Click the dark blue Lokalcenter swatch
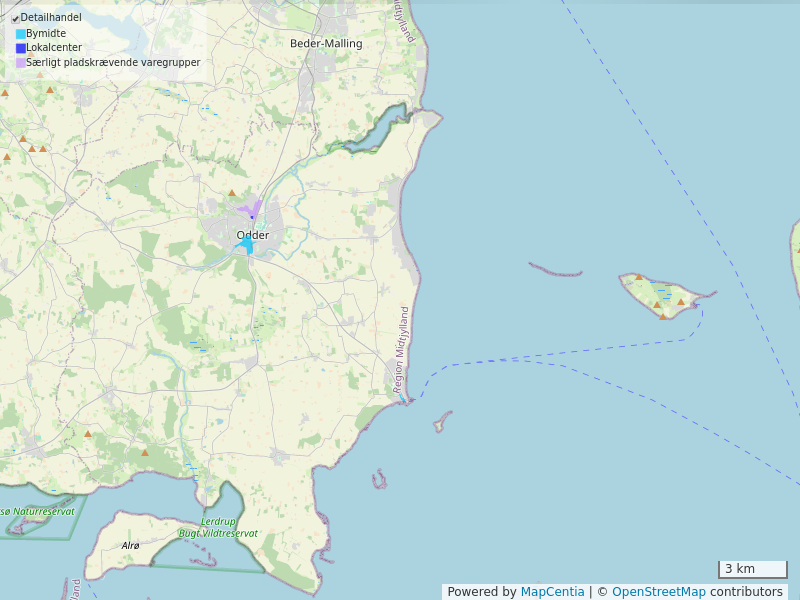This screenshot has height=600, width=800. tap(21, 48)
